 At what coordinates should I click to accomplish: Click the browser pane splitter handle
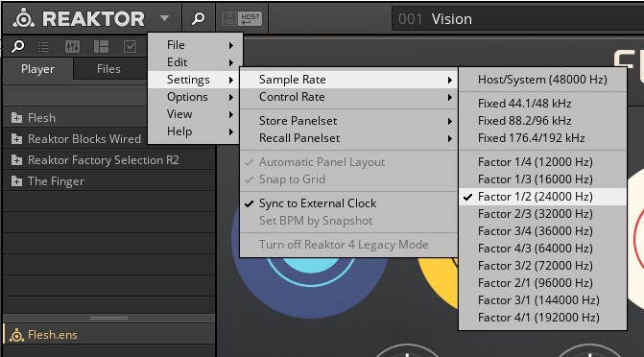(108, 318)
